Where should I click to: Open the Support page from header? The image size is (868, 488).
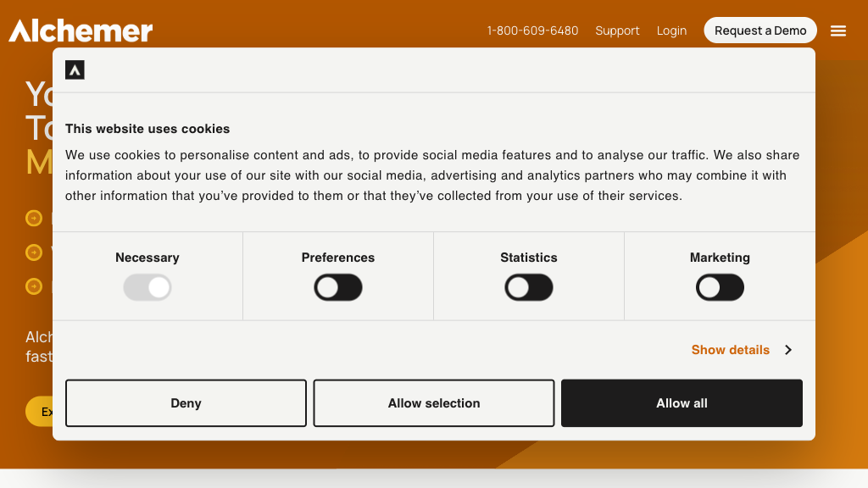coord(617,30)
